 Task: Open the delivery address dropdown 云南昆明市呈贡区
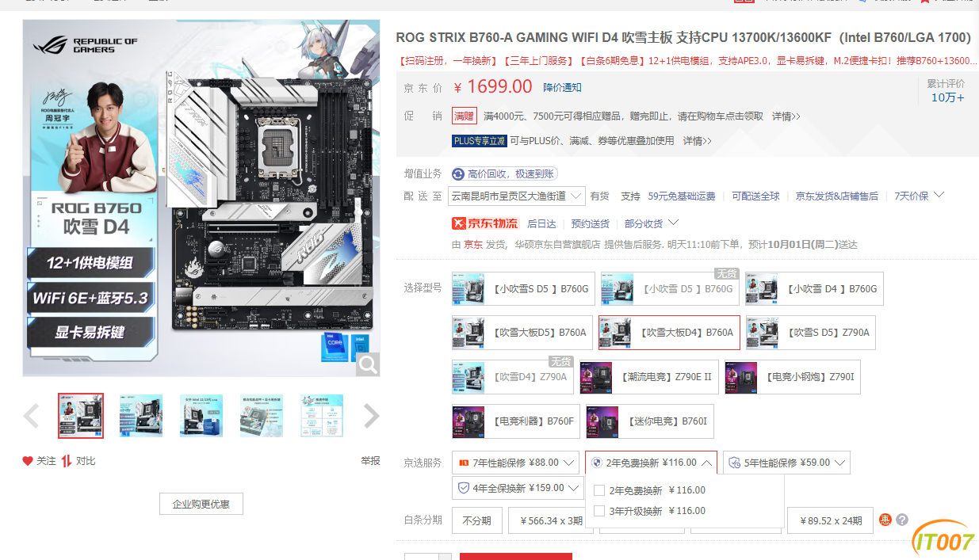[518, 196]
